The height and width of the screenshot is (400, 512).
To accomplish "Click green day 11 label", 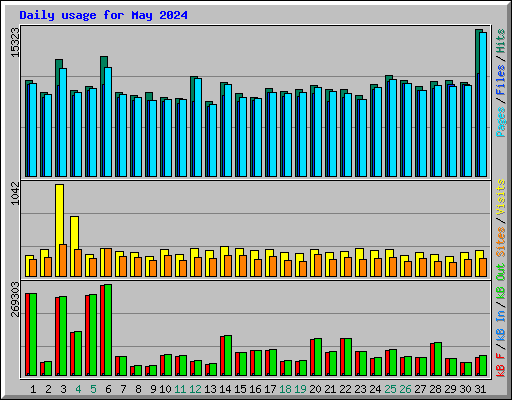I will (x=180, y=389).
